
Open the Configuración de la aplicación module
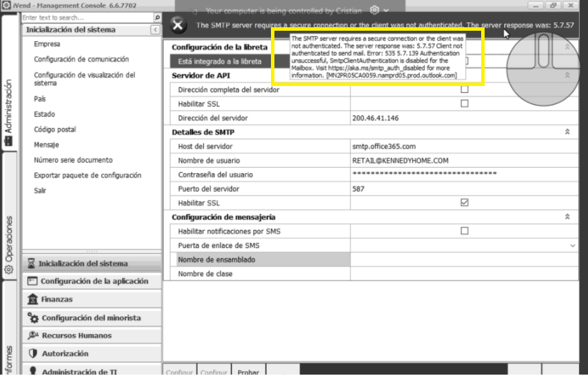tap(92, 281)
